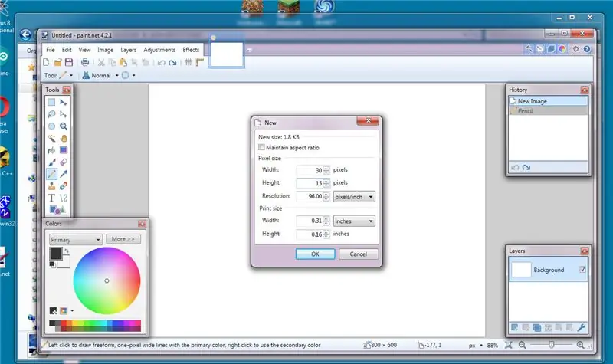Click the Print toolbar icon

click(x=85, y=62)
